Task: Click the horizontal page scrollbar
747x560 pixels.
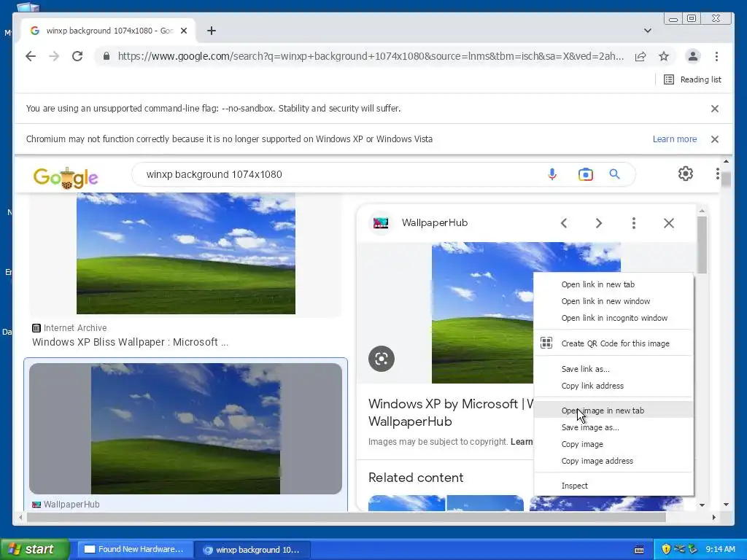Action: pyautogui.click(x=346, y=517)
